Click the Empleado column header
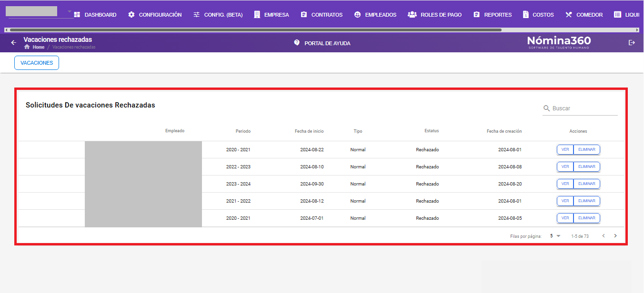644x293 pixels. (175, 131)
